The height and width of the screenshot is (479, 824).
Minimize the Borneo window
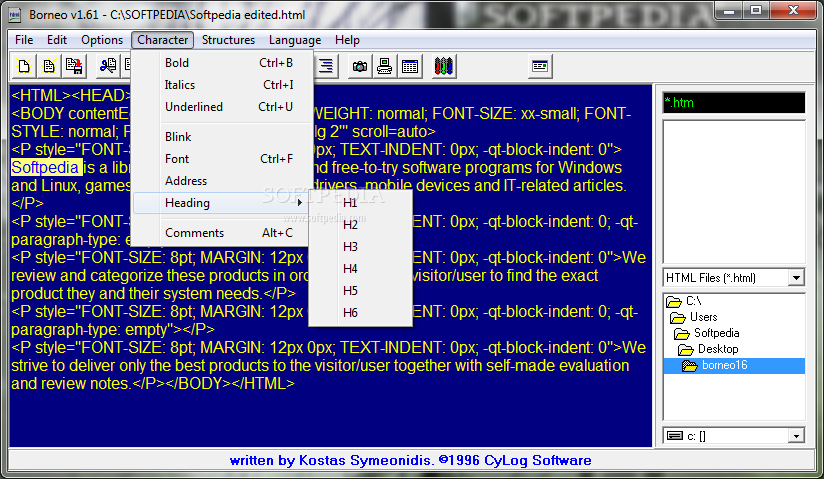tap(729, 11)
